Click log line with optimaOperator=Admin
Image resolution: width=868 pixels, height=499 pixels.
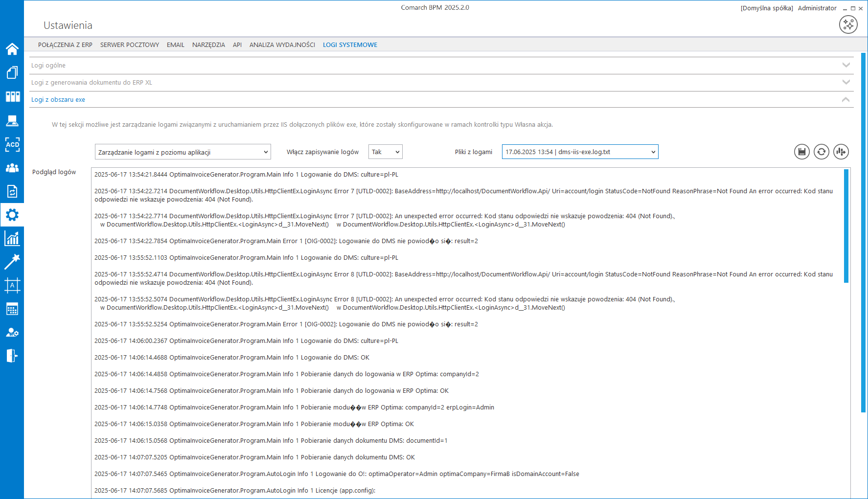tap(337, 474)
